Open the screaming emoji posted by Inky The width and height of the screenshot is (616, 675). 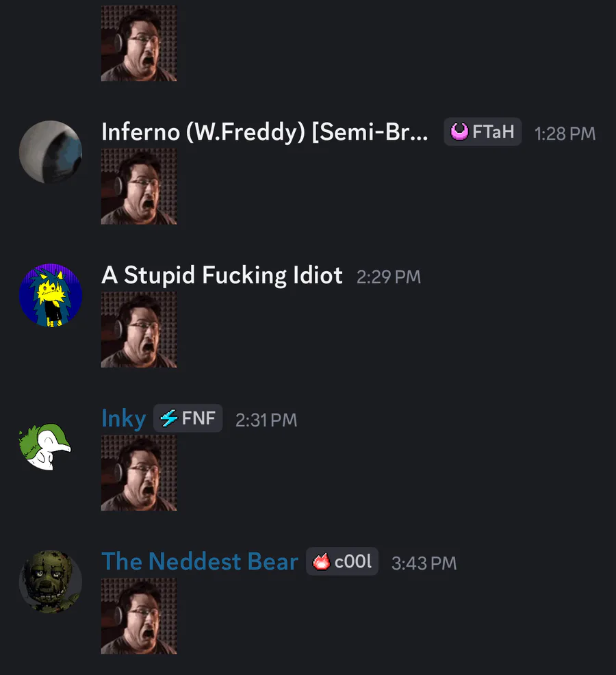(x=139, y=473)
